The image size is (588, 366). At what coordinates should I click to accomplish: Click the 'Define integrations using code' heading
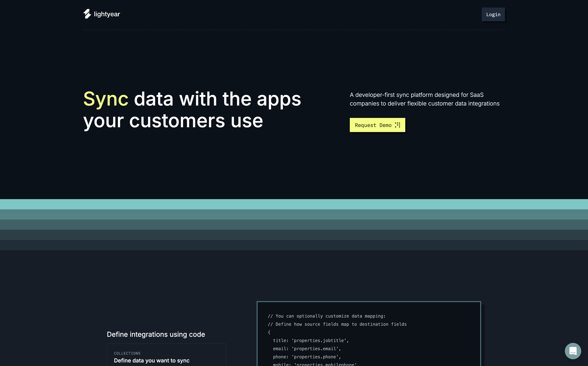click(x=156, y=334)
